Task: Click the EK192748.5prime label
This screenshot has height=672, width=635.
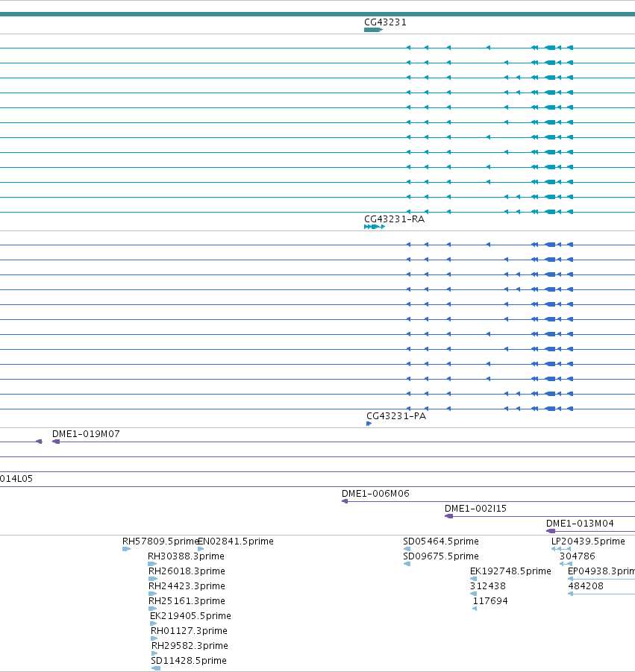Action: (510, 571)
